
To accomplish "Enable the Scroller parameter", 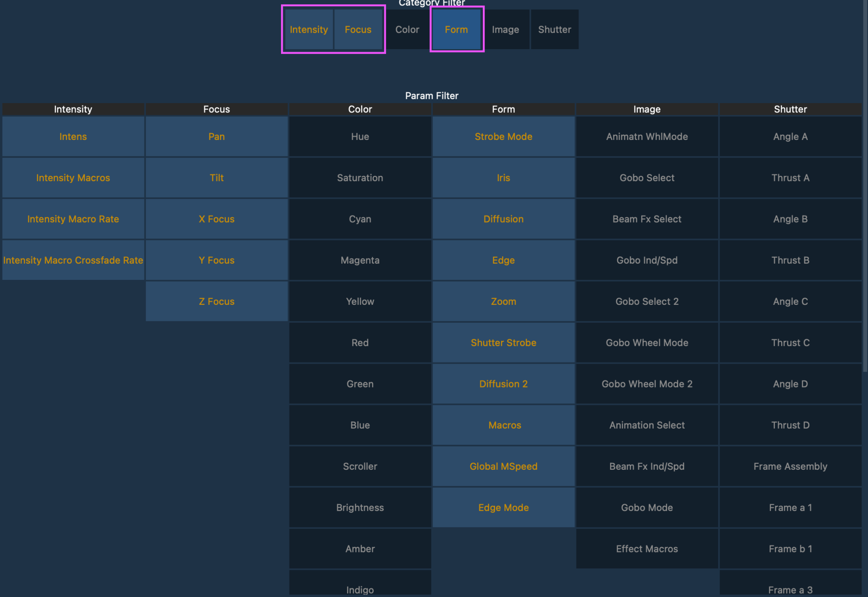I will 360,466.
